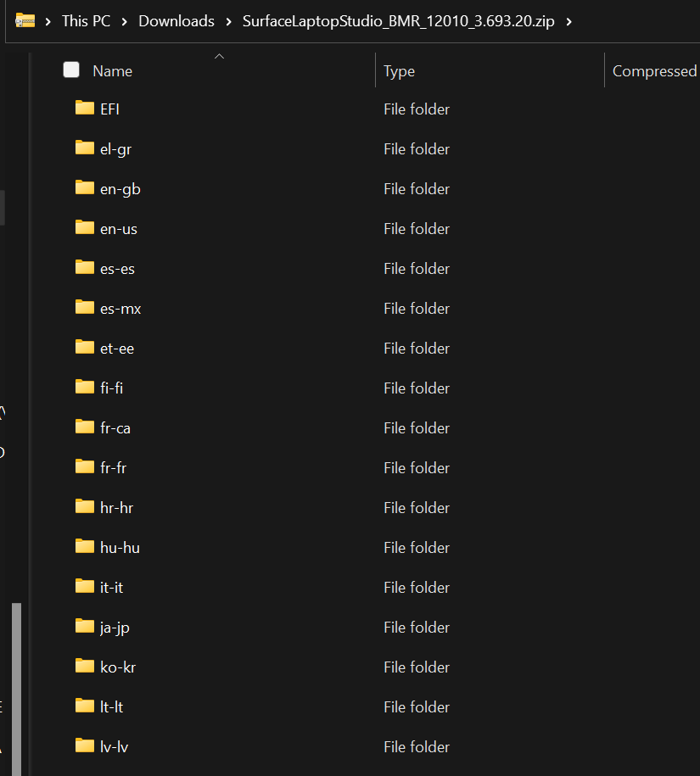Select the EFI folder icon
This screenshot has width=700, height=776.
click(x=85, y=108)
